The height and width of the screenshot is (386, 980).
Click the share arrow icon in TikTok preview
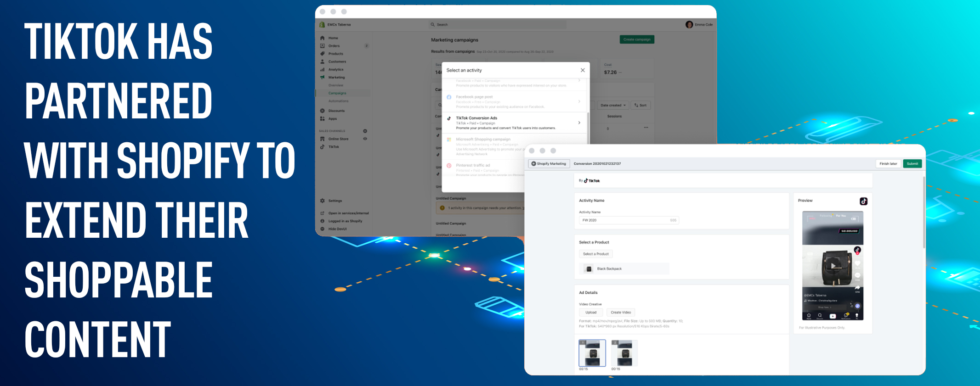[x=857, y=287]
